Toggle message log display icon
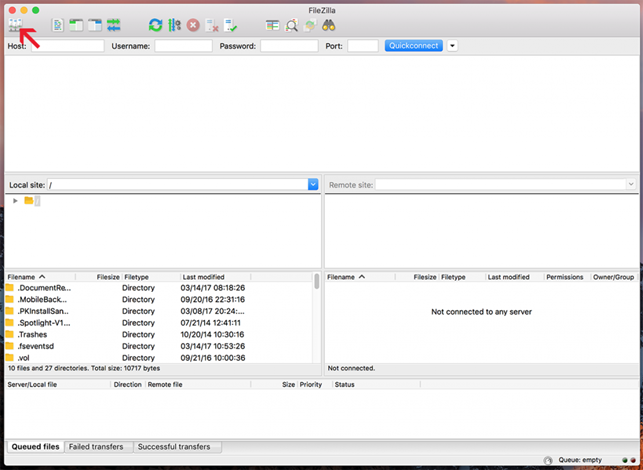The width and height of the screenshot is (643, 470). [58, 25]
